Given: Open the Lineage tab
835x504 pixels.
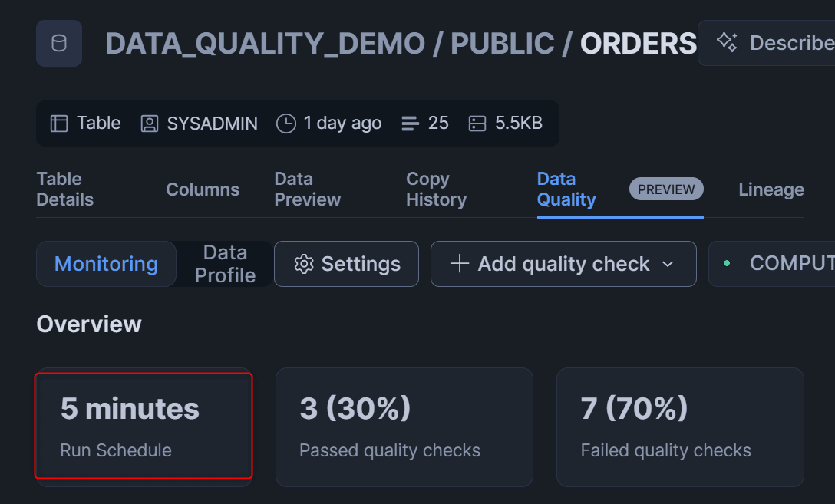Looking at the screenshot, I should click(x=771, y=189).
